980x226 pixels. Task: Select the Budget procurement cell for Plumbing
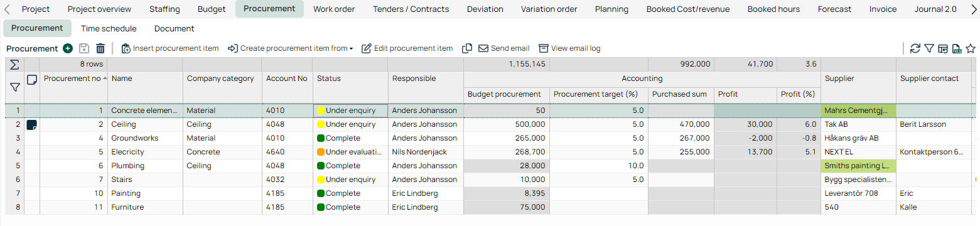click(507, 166)
